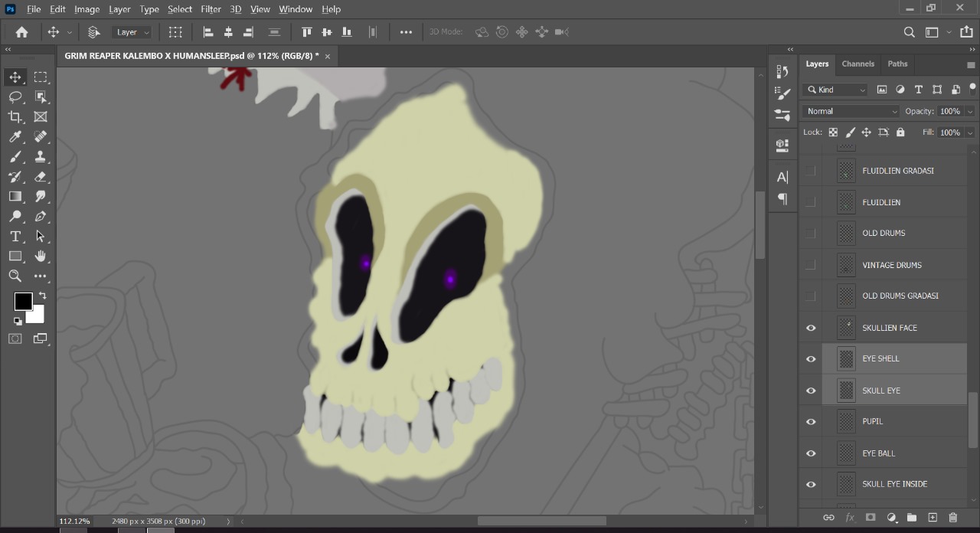Select the Object Selection tool
Viewport: 980px width, 533px height.
pos(41,96)
